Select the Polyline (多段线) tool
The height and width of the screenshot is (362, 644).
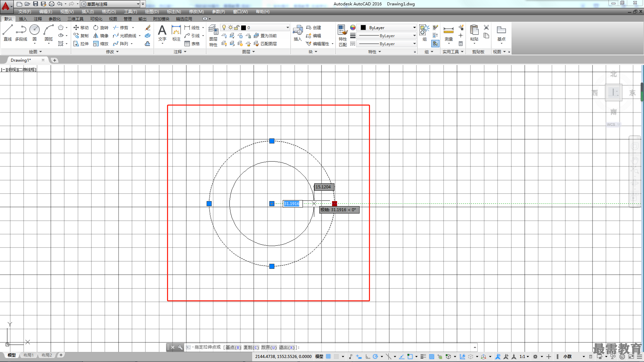coord(21,33)
